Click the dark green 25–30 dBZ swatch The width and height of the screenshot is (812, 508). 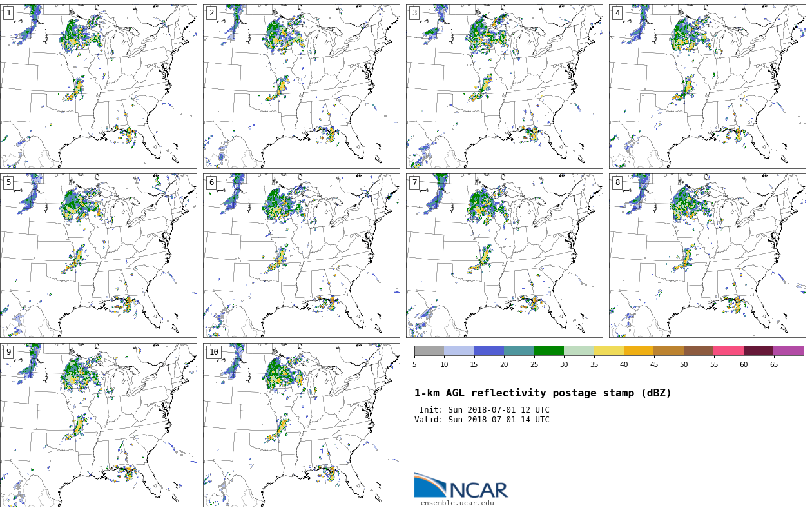[548, 351]
